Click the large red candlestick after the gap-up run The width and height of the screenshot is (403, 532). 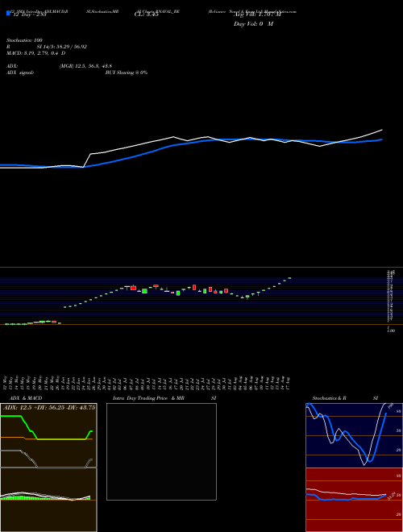[x=133, y=288]
